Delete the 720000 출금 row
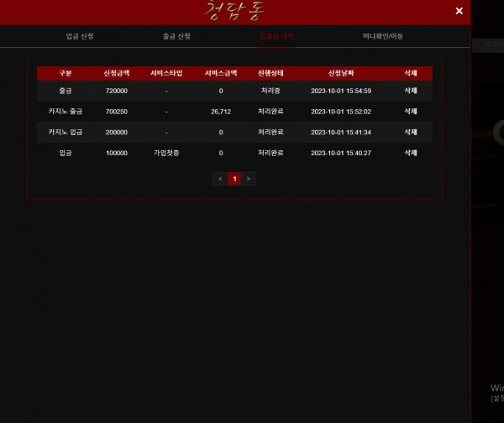This screenshot has height=423, width=504. (411, 91)
